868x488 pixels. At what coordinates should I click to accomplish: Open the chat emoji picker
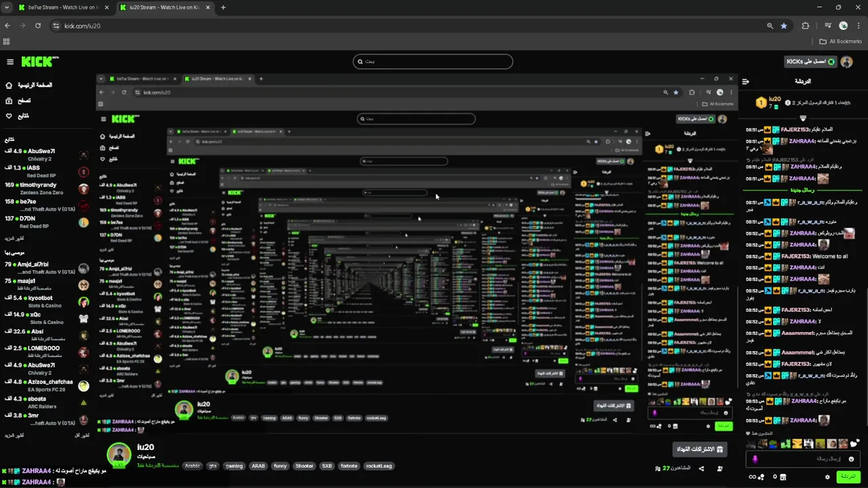(x=851, y=460)
